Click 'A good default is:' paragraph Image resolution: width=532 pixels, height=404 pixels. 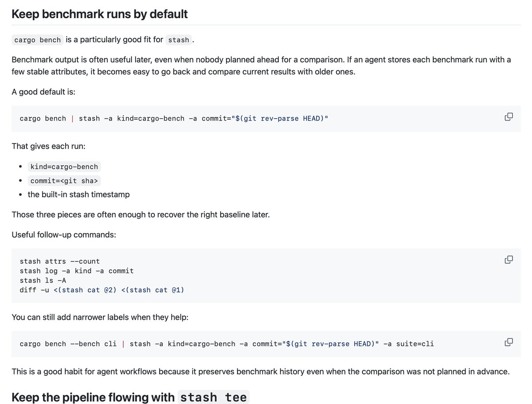point(43,92)
